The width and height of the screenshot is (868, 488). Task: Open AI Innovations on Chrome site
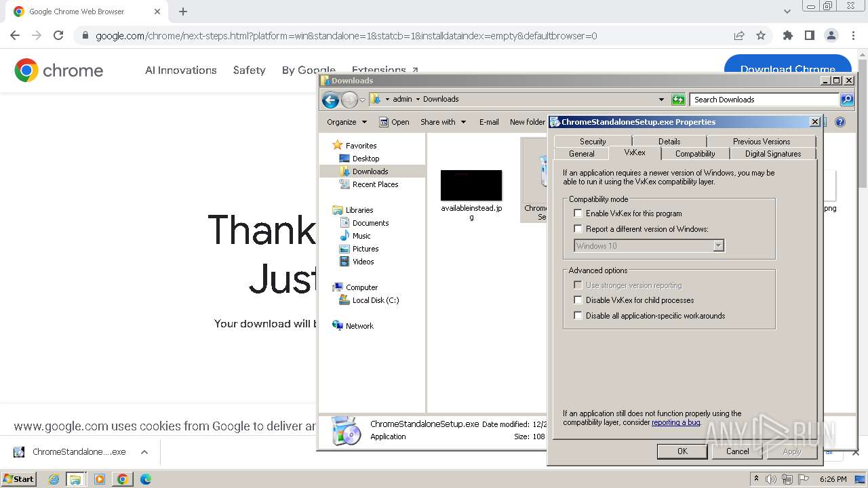[x=181, y=70]
